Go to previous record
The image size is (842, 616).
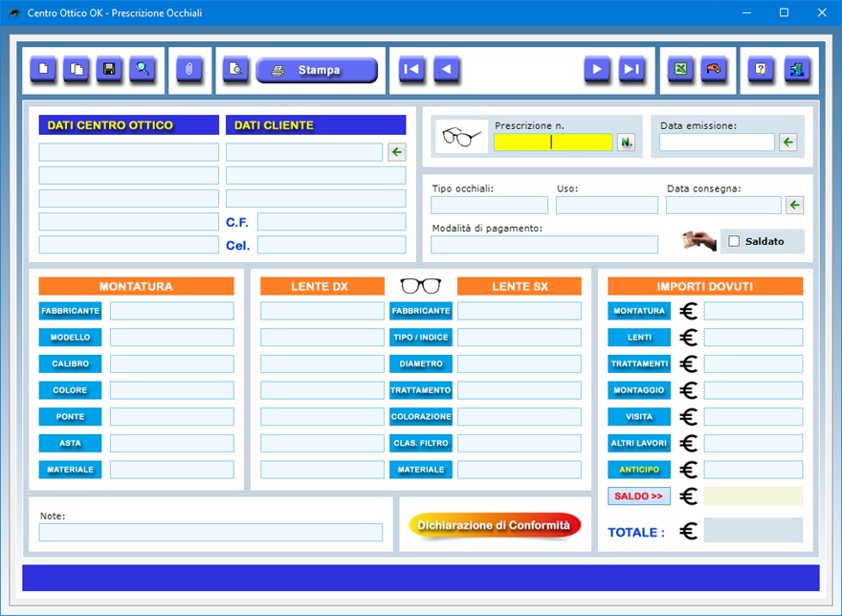click(446, 69)
